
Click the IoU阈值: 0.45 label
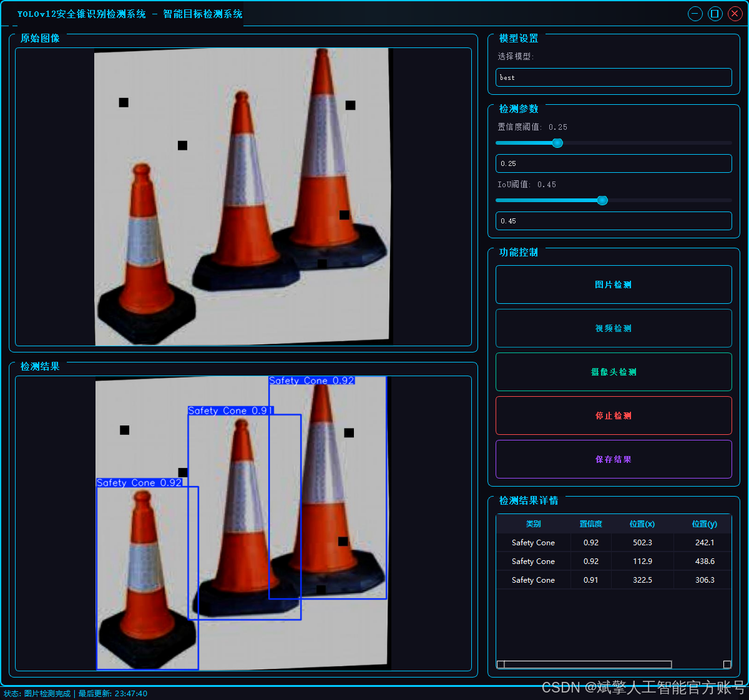(527, 185)
